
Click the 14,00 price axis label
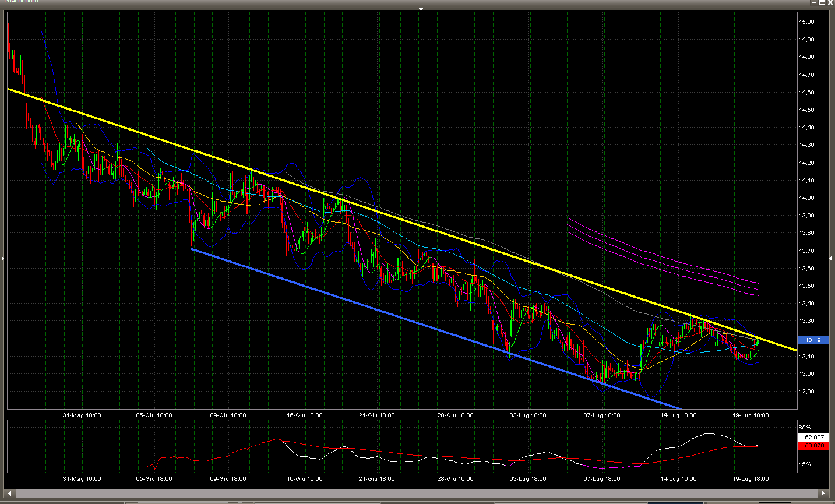807,198
